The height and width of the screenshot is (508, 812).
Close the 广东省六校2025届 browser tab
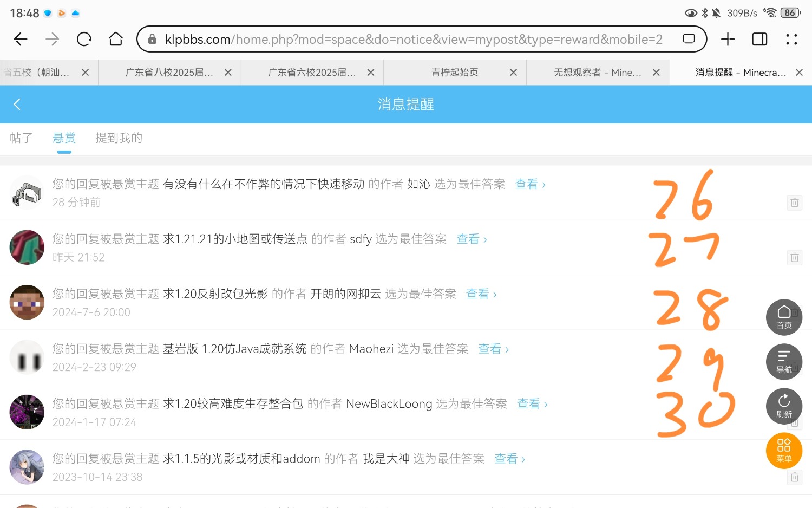[x=371, y=73]
